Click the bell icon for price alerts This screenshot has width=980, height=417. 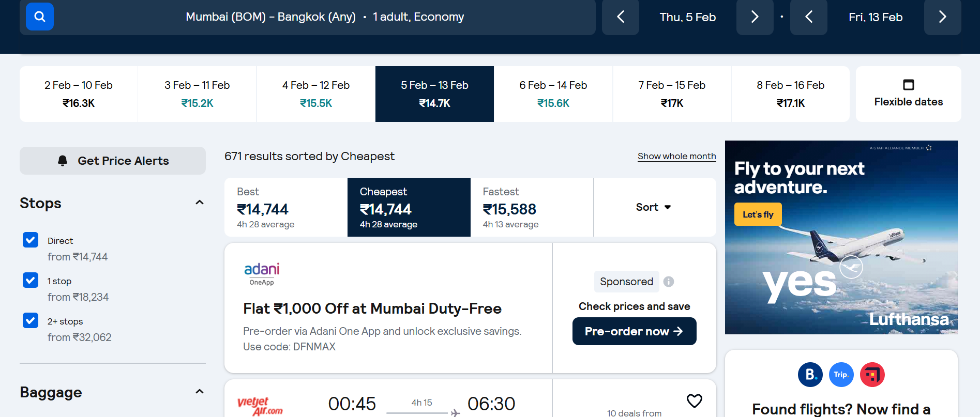click(62, 161)
